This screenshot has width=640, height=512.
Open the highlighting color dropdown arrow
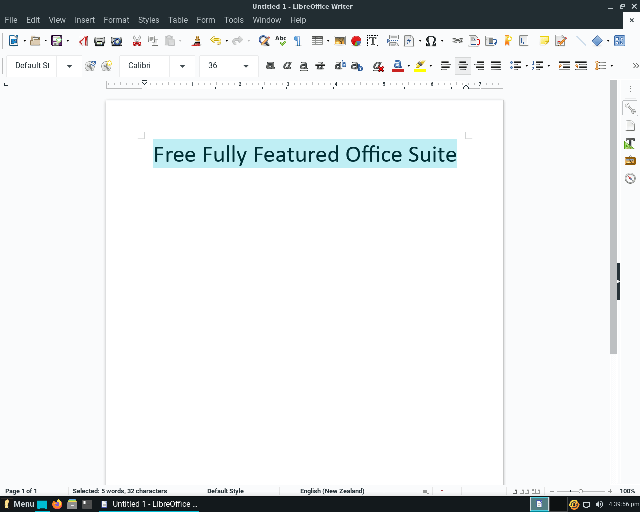(431, 66)
